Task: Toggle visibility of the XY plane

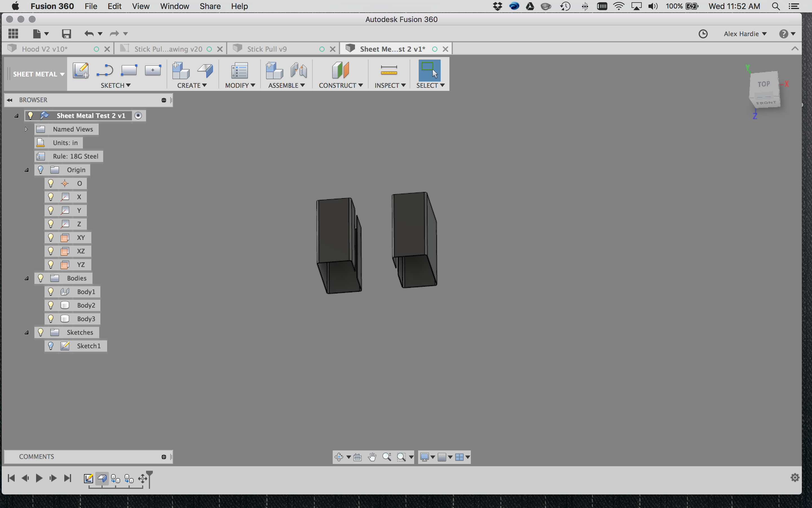Action: (51, 238)
